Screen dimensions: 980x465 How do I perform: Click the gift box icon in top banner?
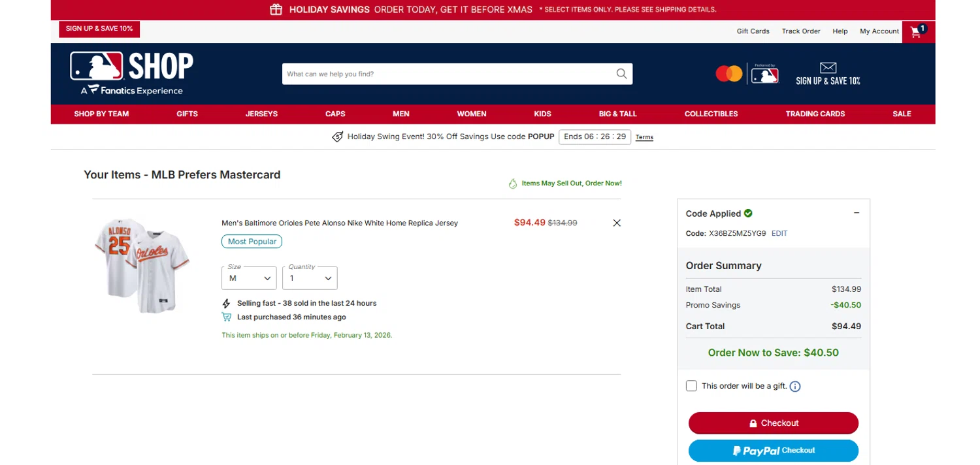point(276,10)
